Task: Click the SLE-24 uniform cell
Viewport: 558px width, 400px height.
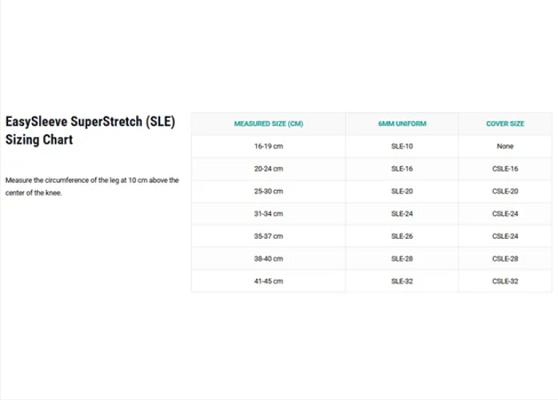Action: [402, 214]
